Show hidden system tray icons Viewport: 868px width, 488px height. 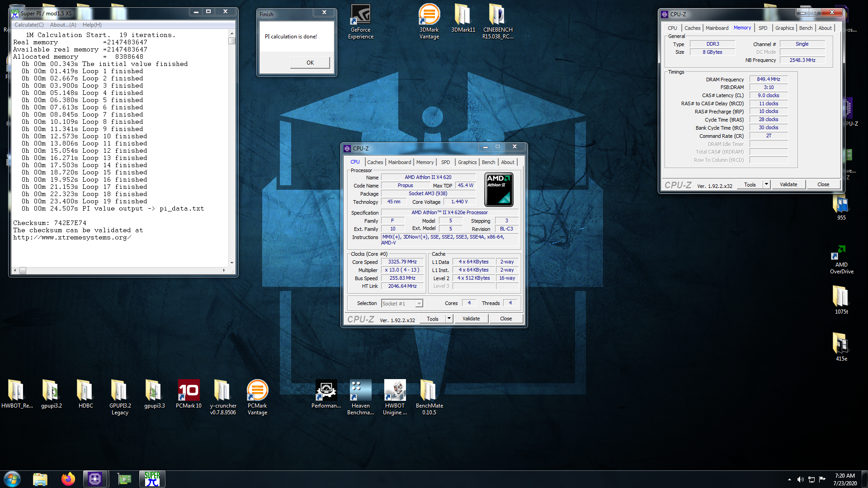pyautogui.click(x=789, y=479)
